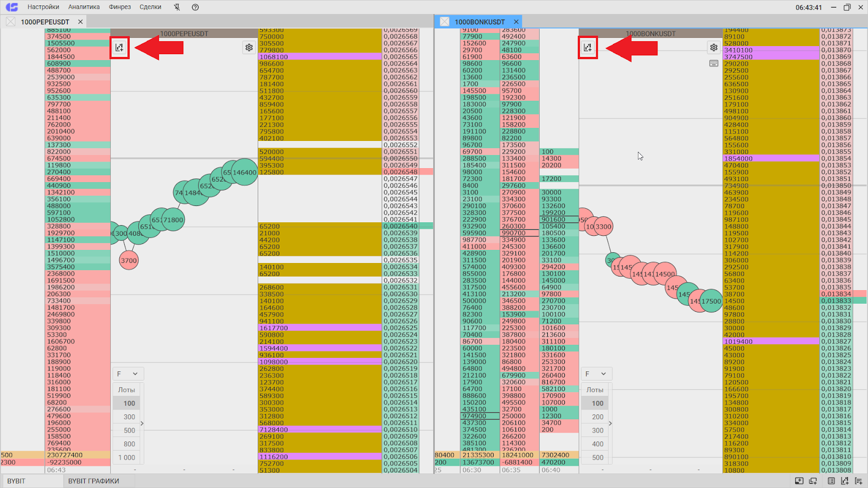Click the add new tab icon in the status bar

coord(799,481)
